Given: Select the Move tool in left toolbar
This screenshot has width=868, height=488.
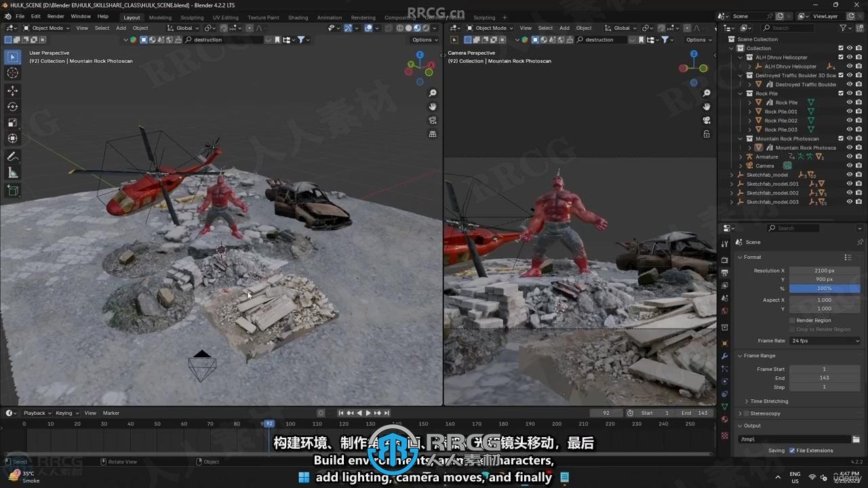Looking at the screenshot, I should (x=12, y=91).
